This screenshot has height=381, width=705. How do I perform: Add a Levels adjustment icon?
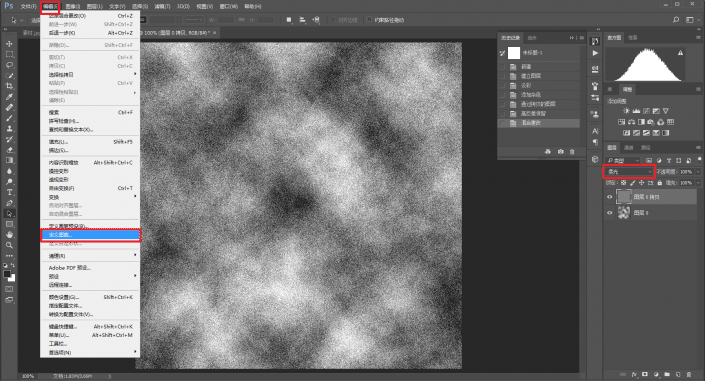tap(636, 111)
